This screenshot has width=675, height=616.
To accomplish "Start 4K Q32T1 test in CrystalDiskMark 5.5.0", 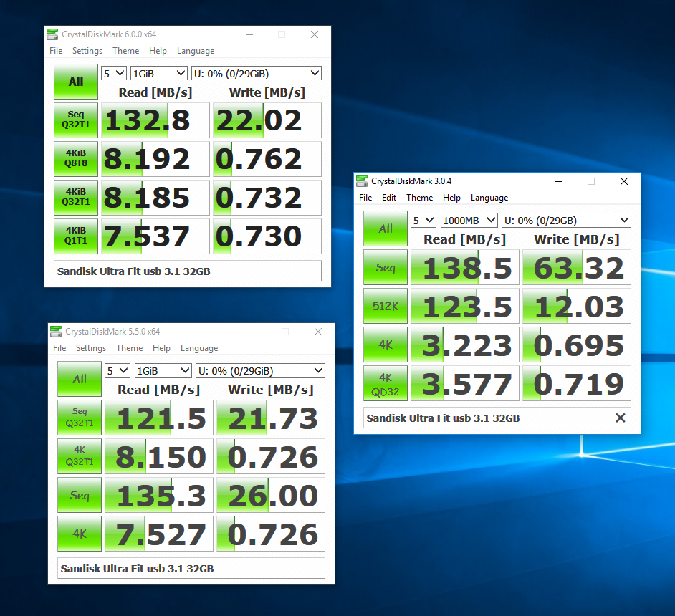I will pyautogui.click(x=80, y=456).
